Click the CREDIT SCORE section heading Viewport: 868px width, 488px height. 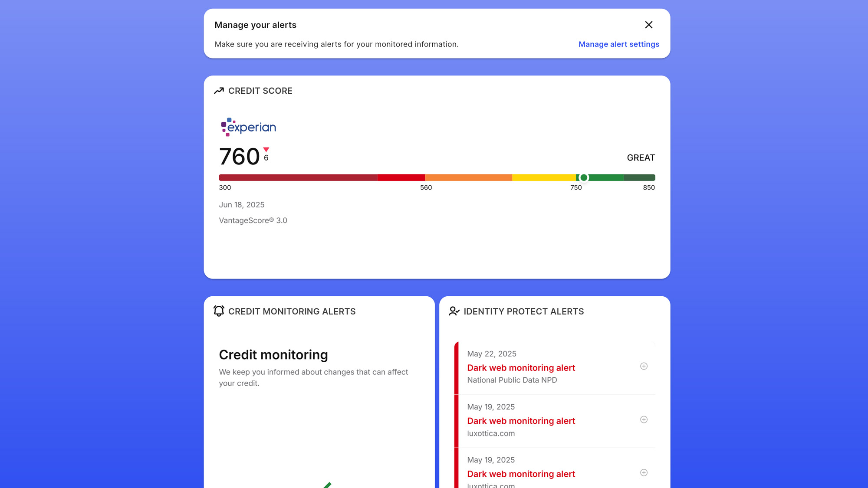click(x=260, y=91)
